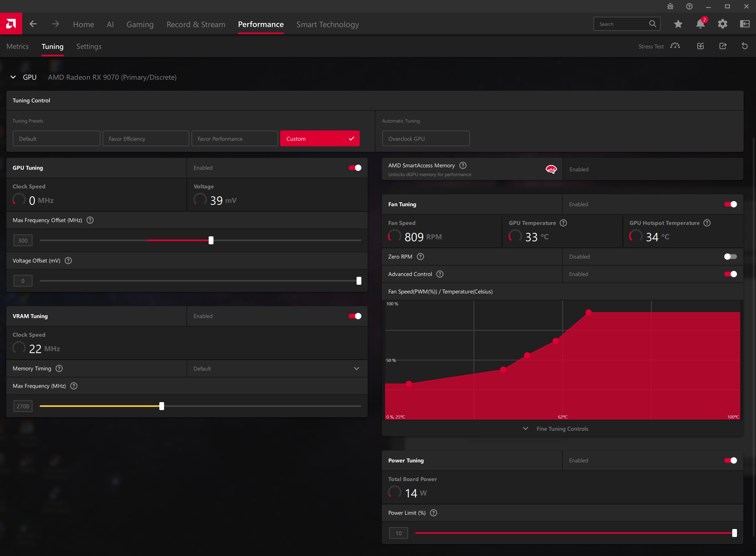Select the lowest fan curve point

409,384
